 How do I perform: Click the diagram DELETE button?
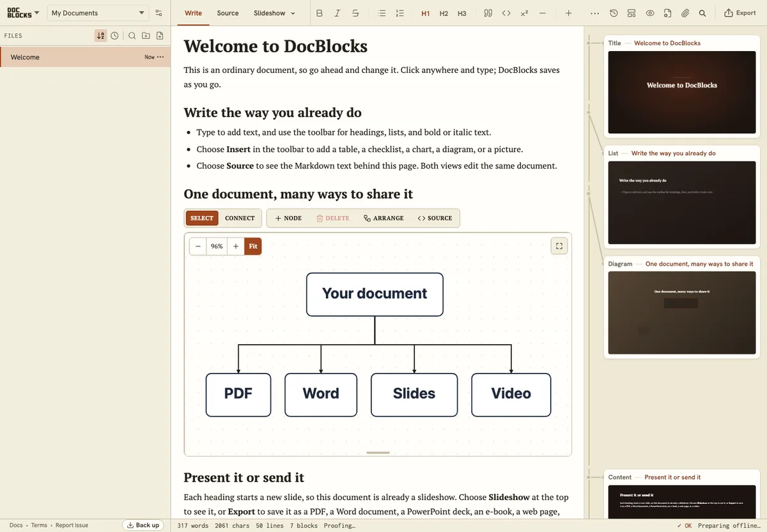[x=333, y=218]
